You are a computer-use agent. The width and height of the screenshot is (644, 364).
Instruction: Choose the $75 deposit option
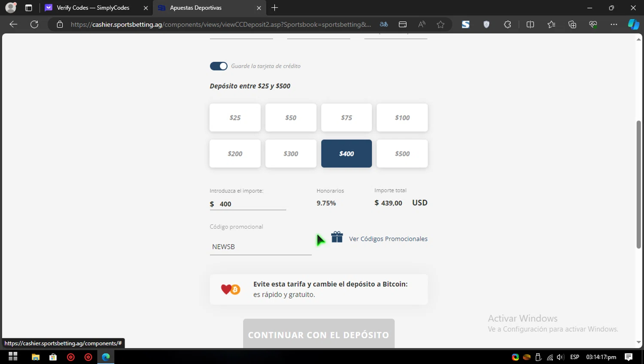[346, 117]
